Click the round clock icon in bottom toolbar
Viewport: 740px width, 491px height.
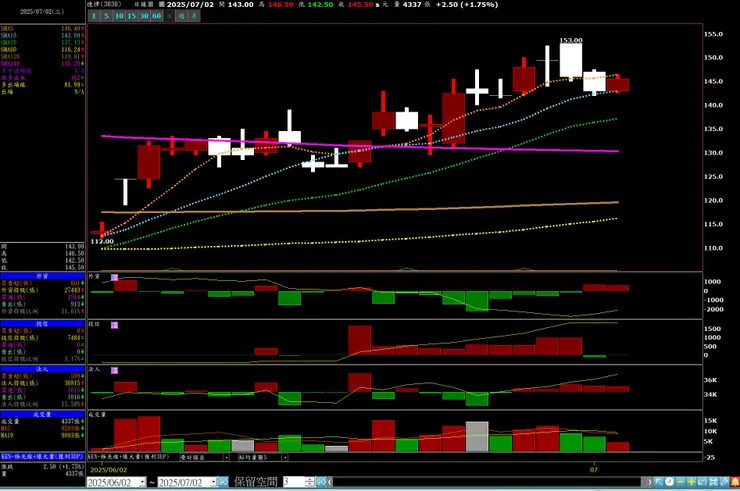point(670,482)
